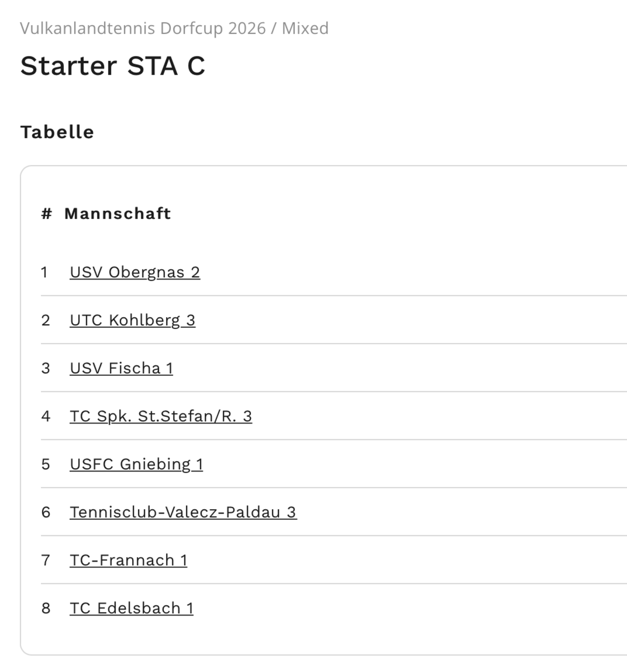Click rank number 8 in last row

tap(46, 608)
